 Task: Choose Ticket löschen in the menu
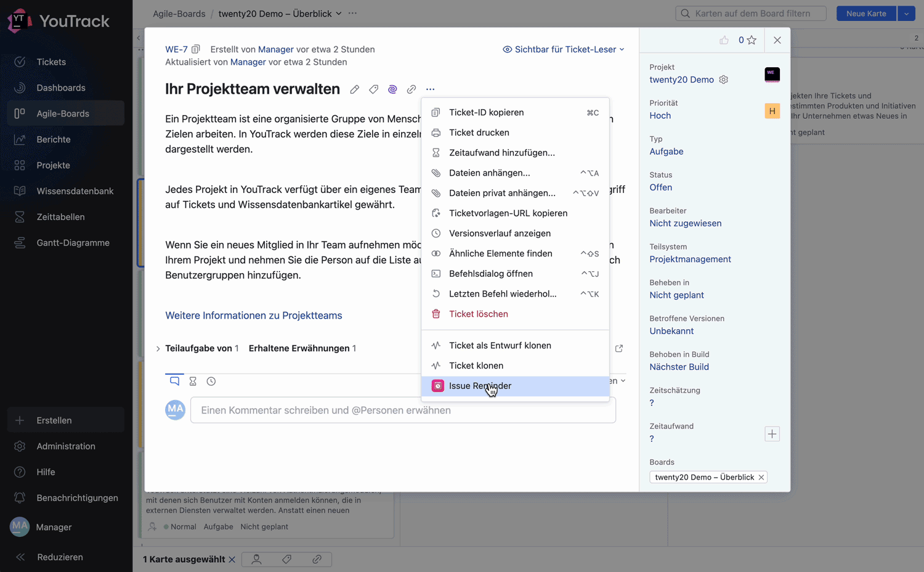pos(478,314)
